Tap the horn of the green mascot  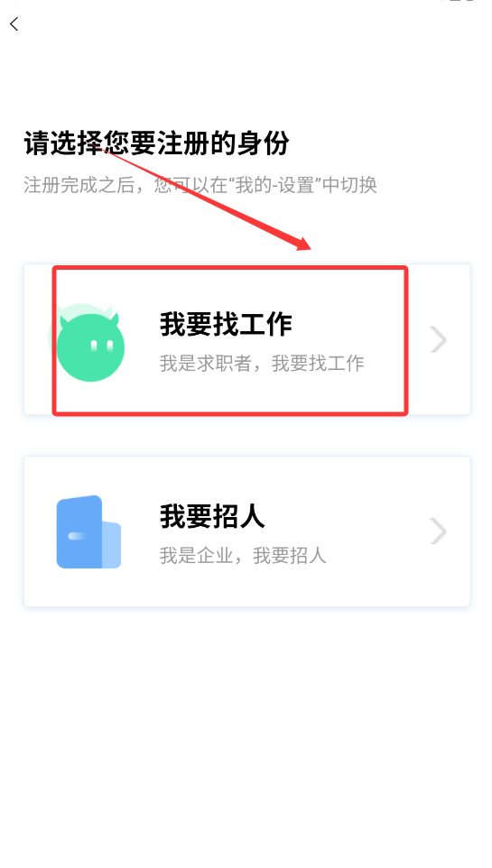(x=115, y=319)
